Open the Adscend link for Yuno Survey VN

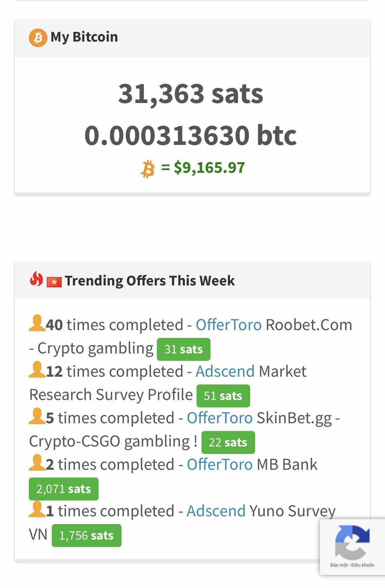pos(216,511)
